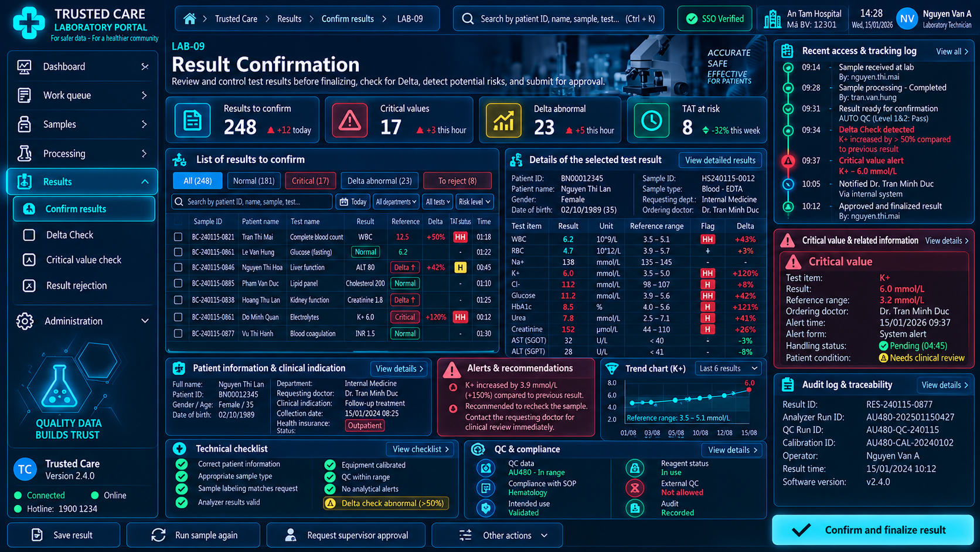The width and height of the screenshot is (980, 552).
Task: Select the Normal (181) tab
Action: 254,181
